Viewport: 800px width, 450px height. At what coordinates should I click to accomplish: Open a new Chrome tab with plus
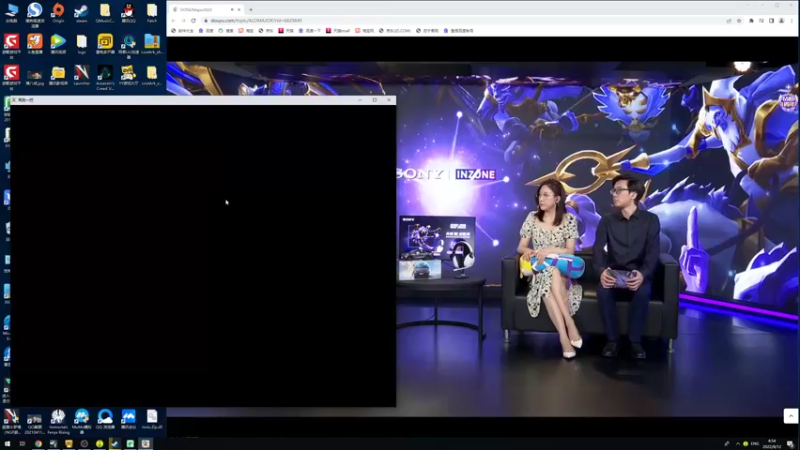(251, 10)
